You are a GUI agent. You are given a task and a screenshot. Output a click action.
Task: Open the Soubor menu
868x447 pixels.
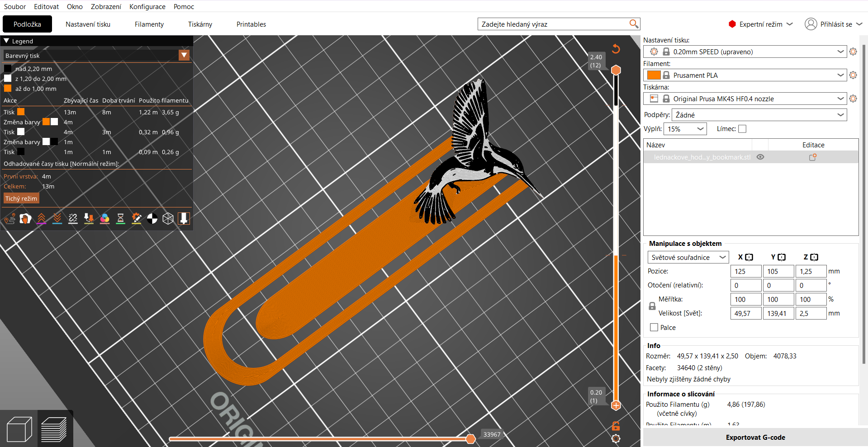coord(15,6)
